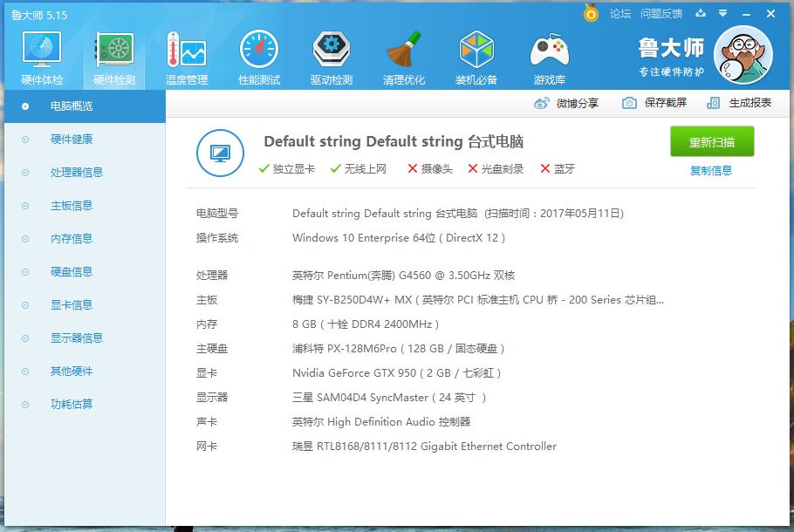Select 硬件健康 in the sidebar
This screenshot has width=794, height=532.
[72, 140]
